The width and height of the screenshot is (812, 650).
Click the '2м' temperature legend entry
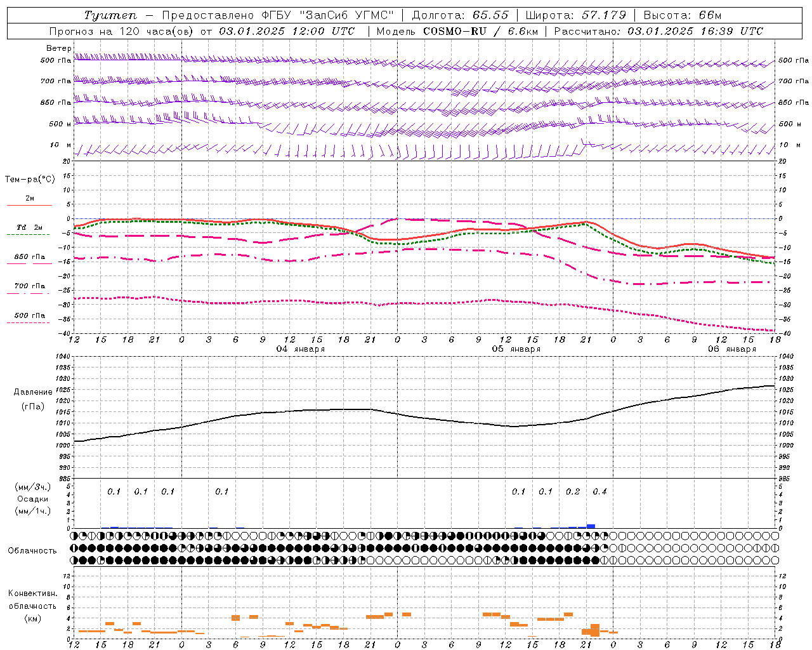coord(30,198)
